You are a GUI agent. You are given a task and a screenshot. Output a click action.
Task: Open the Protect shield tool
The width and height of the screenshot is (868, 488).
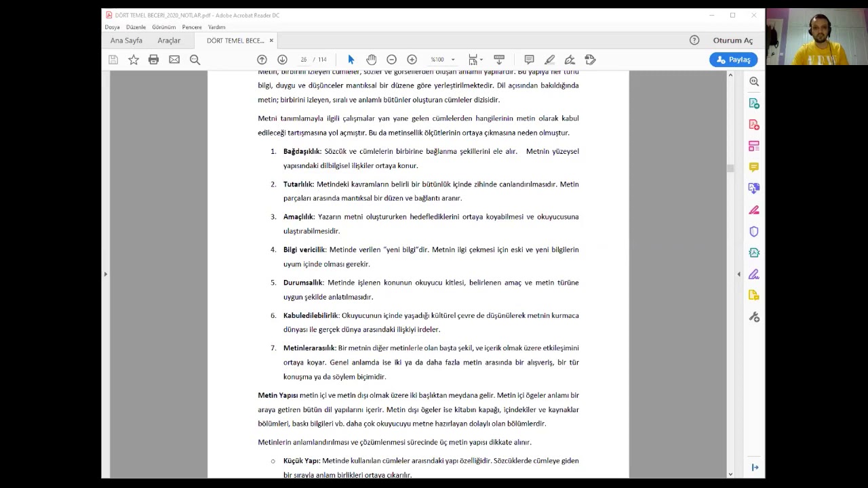pyautogui.click(x=754, y=231)
